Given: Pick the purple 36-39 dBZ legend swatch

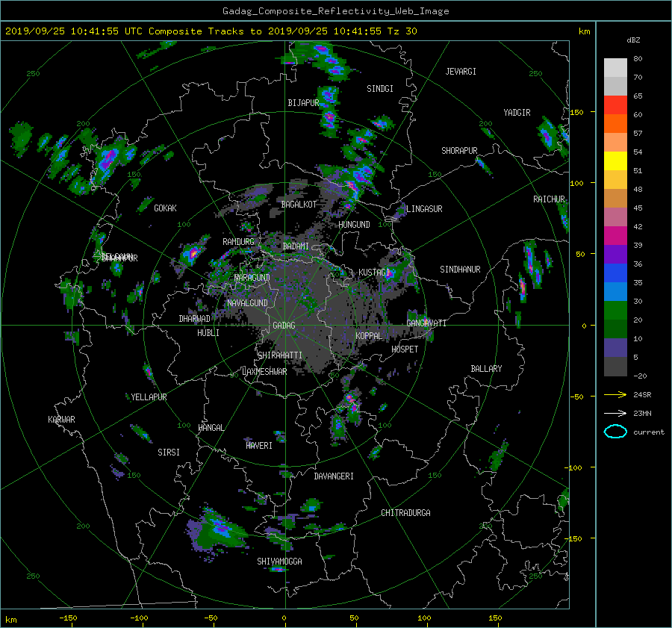Looking at the screenshot, I should [x=615, y=254].
